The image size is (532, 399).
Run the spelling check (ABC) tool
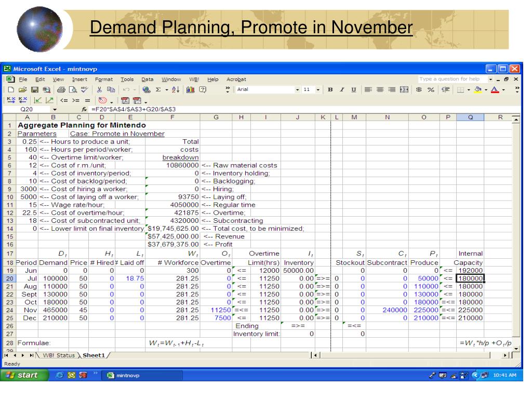click(x=84, y=89)
